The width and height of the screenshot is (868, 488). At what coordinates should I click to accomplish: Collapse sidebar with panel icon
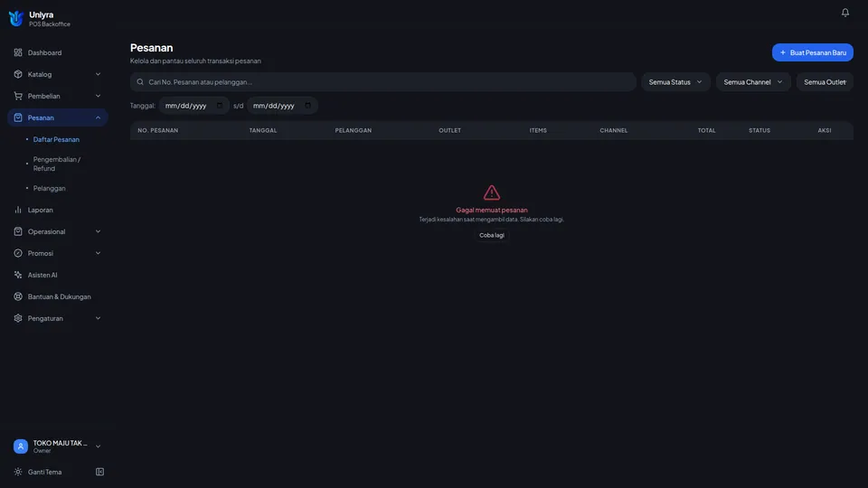(x=99, y=472)
